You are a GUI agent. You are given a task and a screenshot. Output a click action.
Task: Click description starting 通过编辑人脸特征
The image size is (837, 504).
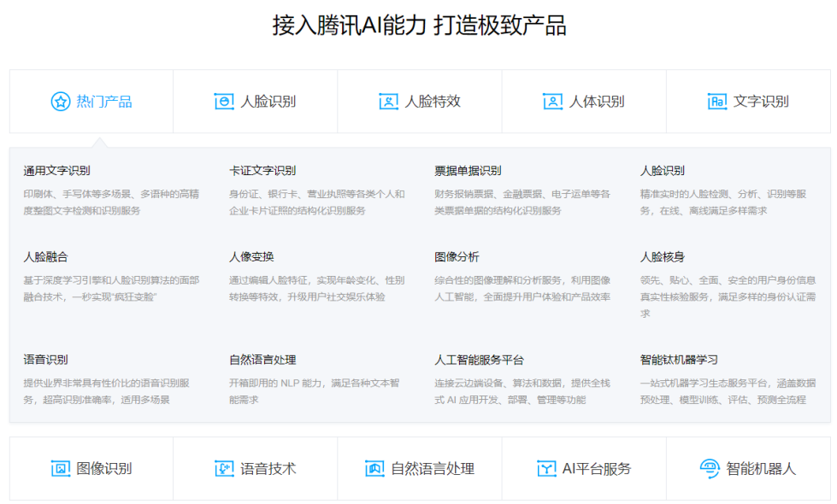click(317, 289)
